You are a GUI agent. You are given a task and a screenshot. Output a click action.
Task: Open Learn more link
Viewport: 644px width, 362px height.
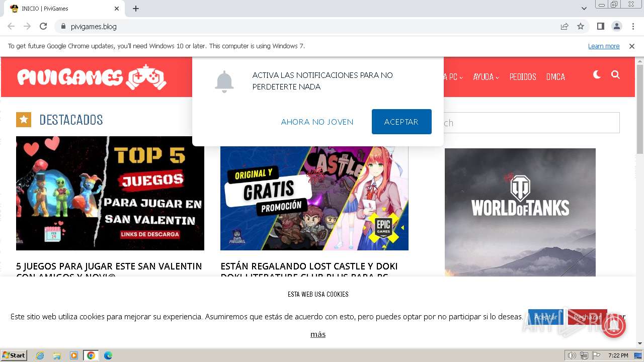tap(604, 46)
